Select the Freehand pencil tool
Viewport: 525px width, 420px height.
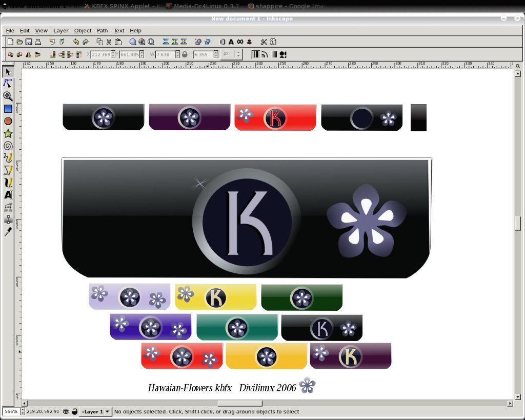pos(8,158)
